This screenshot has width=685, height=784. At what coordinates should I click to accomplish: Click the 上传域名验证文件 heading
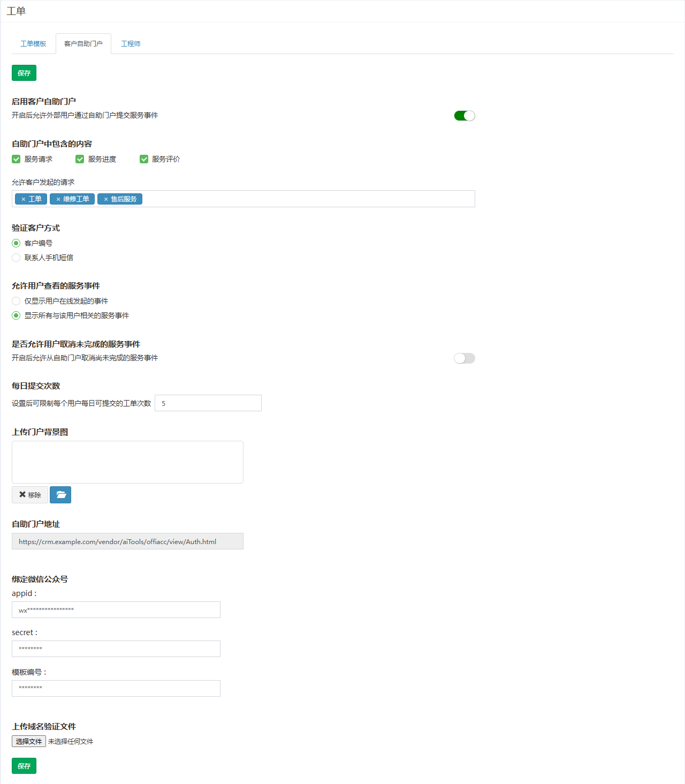click(44, 727)
